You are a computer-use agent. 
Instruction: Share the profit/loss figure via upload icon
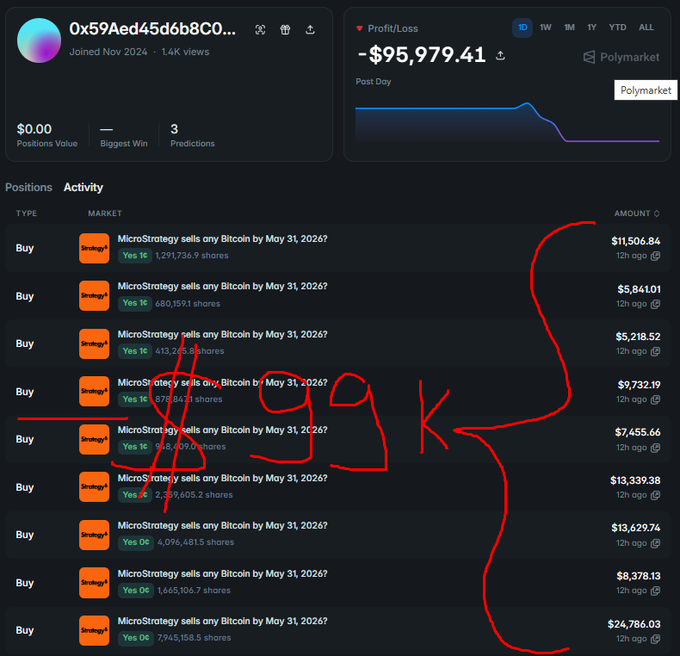(500, 55)
